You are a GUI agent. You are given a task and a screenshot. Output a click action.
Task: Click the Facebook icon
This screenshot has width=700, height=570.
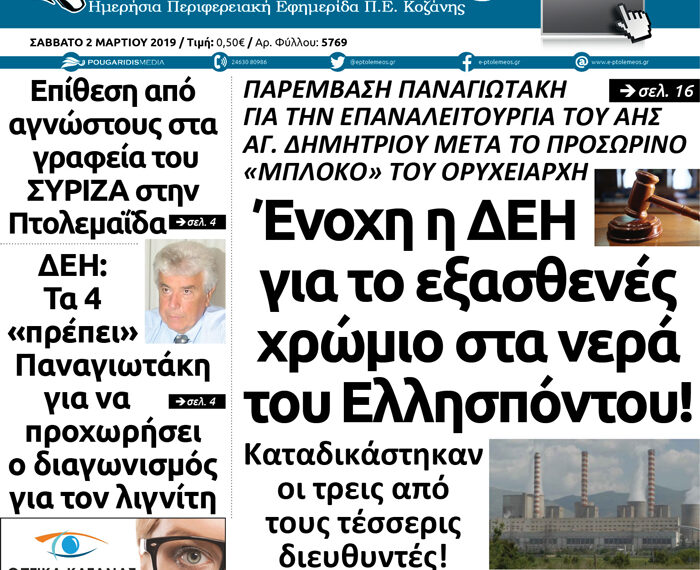[x=466, y=62]
